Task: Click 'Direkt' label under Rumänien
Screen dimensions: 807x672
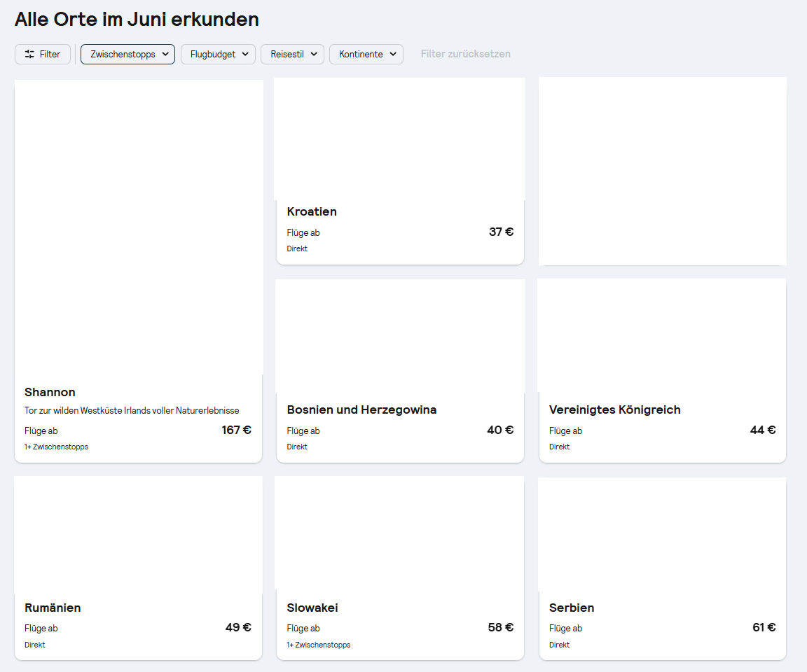Action: click(35, 645)
